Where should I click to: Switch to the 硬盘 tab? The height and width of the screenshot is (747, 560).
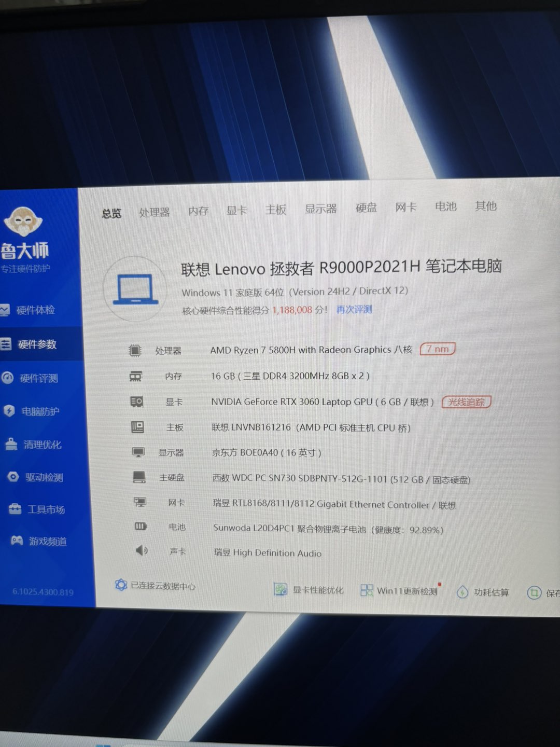coord(366,208)
